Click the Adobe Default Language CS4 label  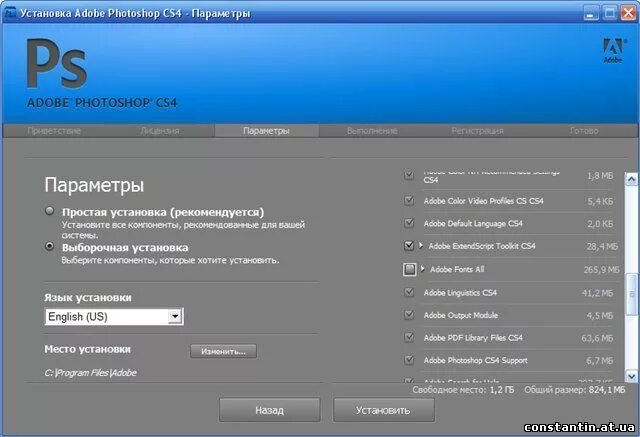pos(473,223)
